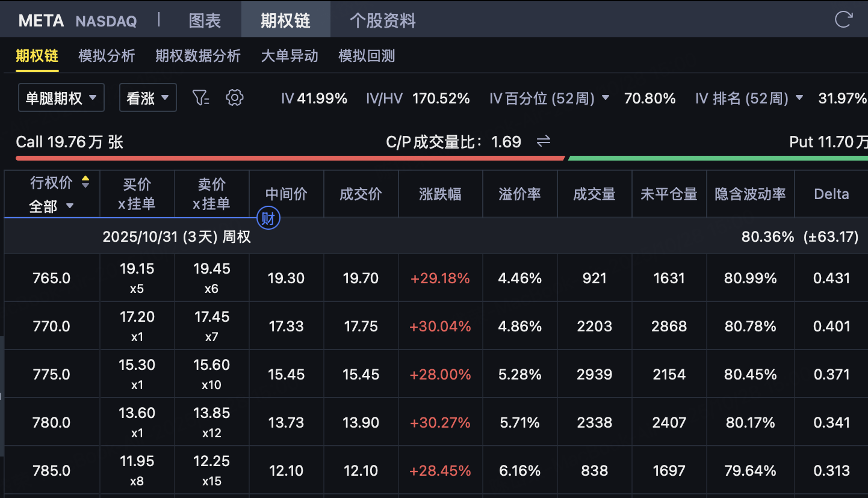The width and height of the screenshot is (868, 498).
Task: Click the 隐含波动率 column header
Action: tap(750, 194)
